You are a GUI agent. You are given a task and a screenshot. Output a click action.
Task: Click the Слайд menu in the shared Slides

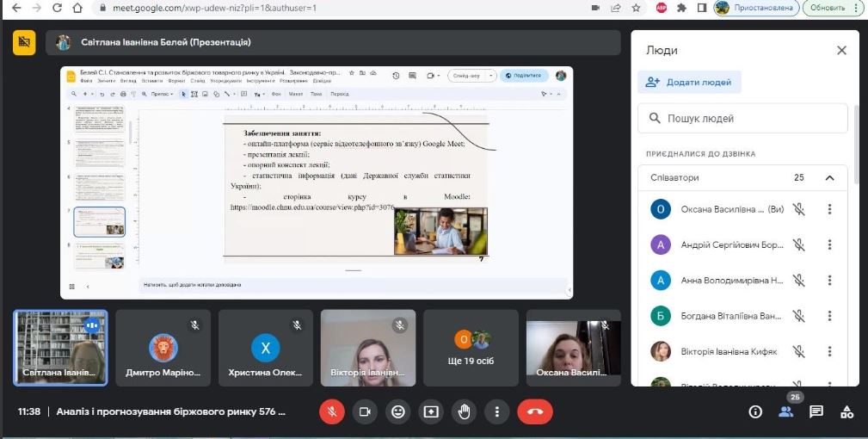coord(198,81)
